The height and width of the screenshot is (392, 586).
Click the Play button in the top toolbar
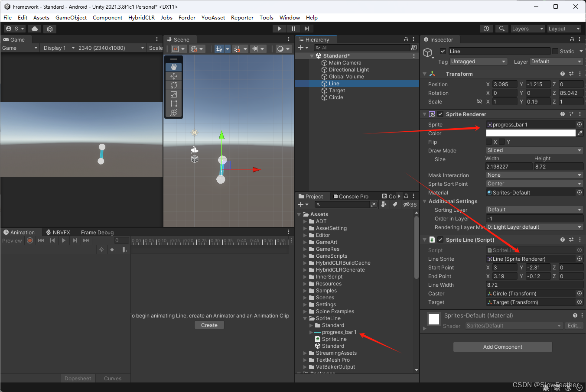point(279,29)
